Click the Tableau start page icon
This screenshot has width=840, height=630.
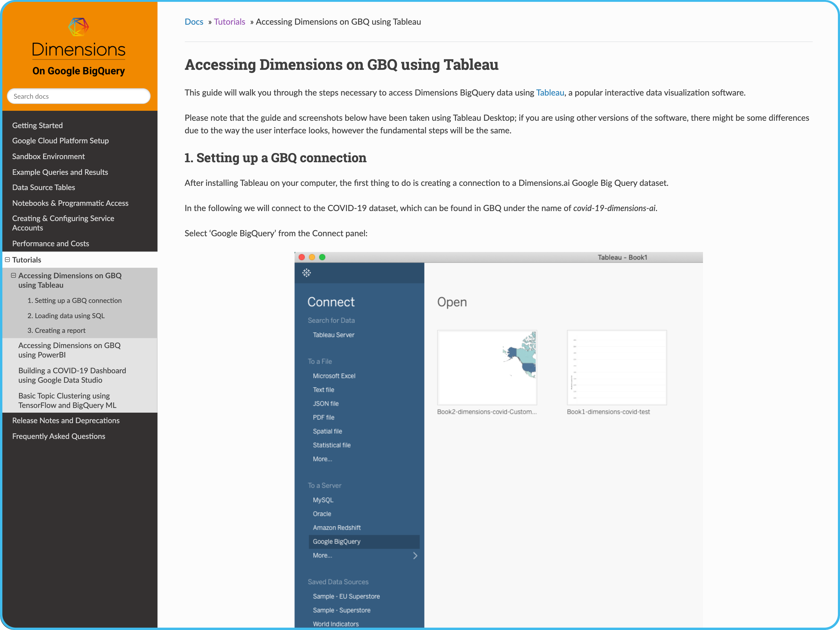pyautogui.click(x=306, y=273)
